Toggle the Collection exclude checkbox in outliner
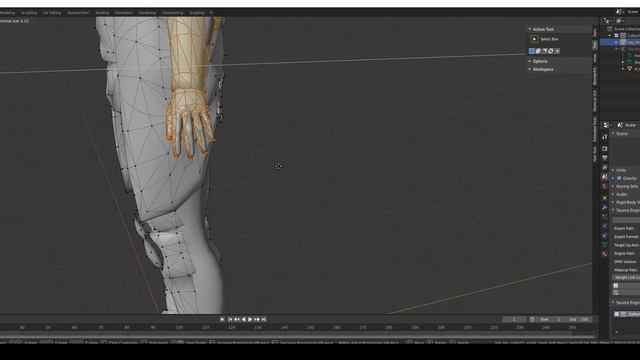The height and width of the screenshot is (360, 640). 616,36
